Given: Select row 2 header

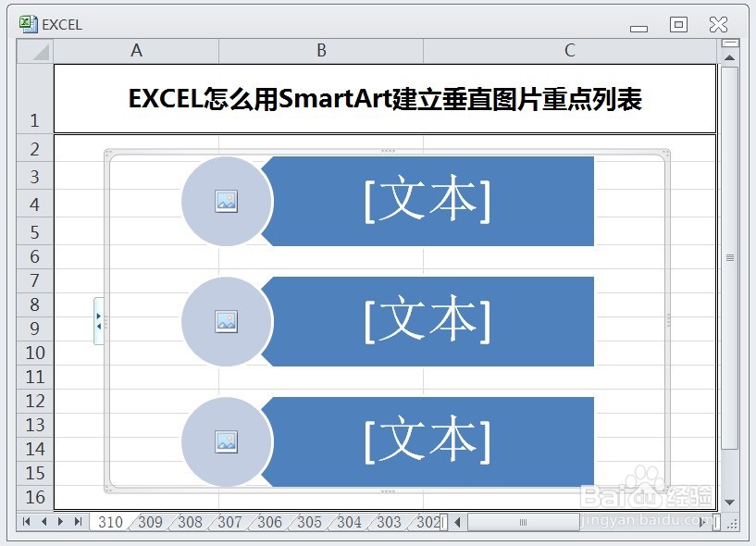Looking at the screenshot, I should tap(35, 149).
